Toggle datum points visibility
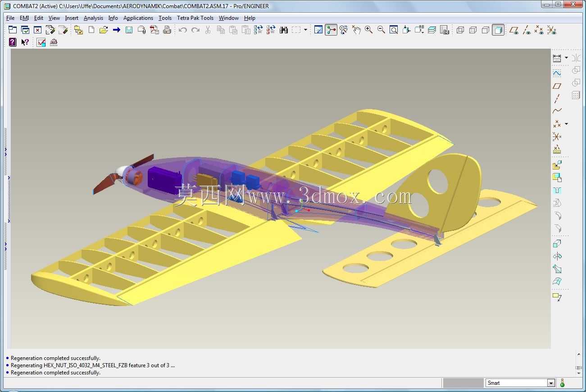 pos(539,30)
